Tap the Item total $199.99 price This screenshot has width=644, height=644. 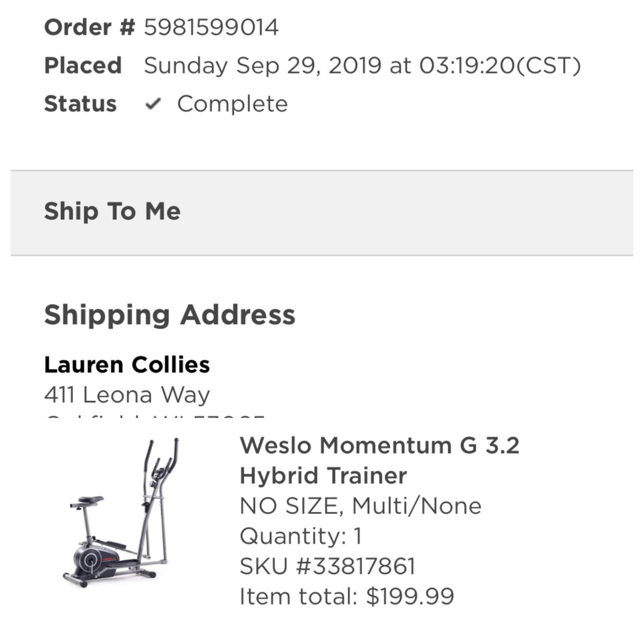click(x=347, y=596)
